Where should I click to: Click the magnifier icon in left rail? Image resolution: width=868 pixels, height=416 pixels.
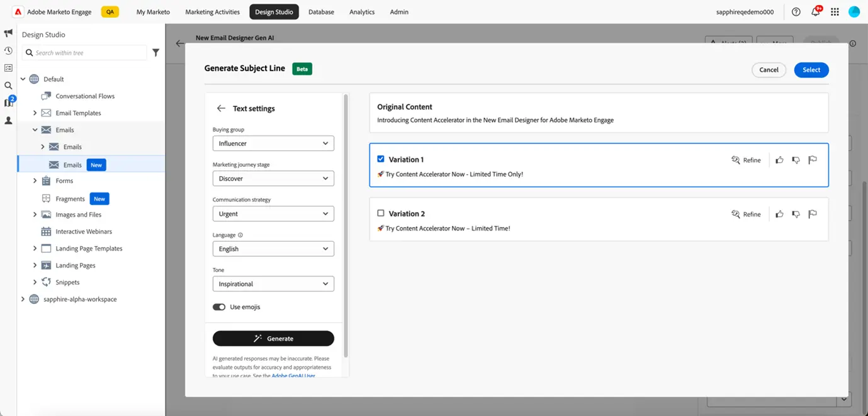[8, 86]
